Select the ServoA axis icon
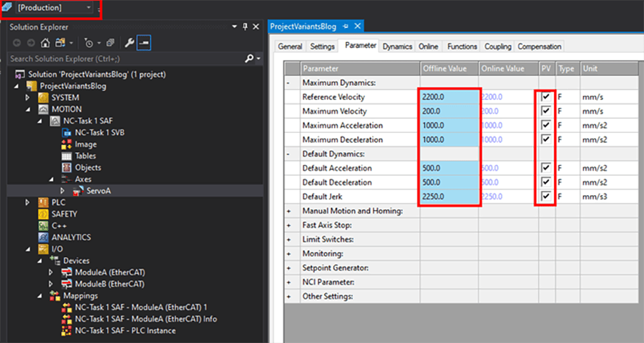Image resolution: width=644 pixels, height=343 pixels. (x=78, y=191)
